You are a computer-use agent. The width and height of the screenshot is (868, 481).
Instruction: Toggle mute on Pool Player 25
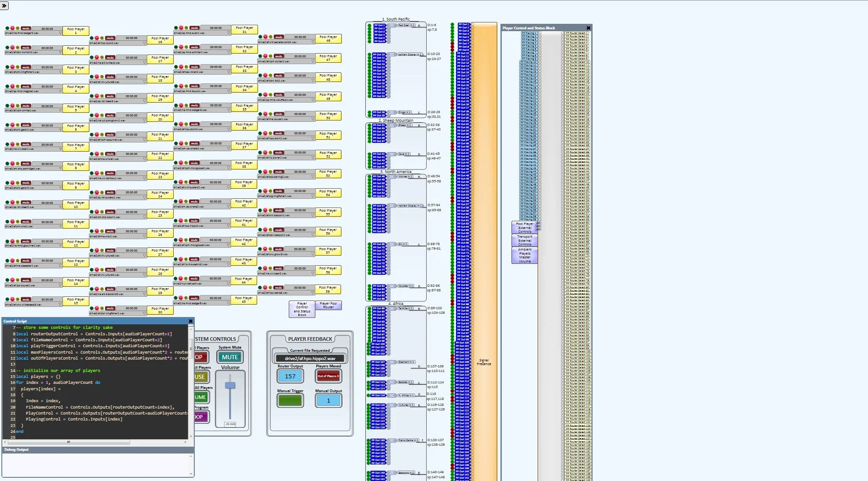[x=110, y=212]
